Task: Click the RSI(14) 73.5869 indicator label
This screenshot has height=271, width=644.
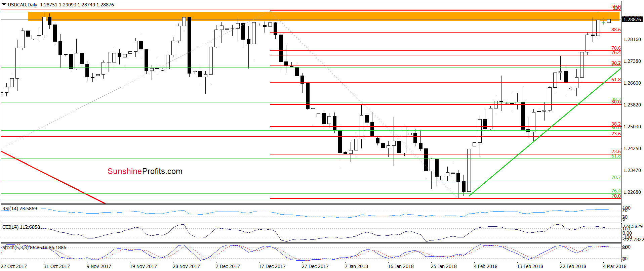Action: tap(19, 209)
